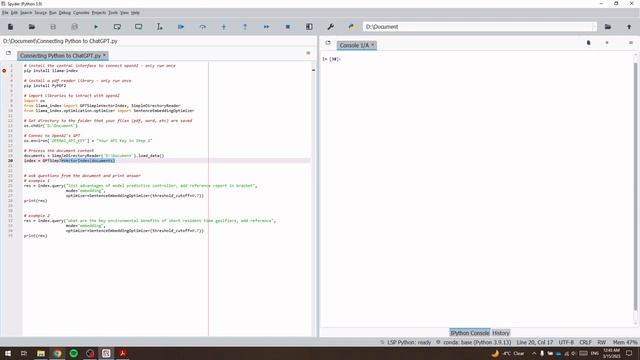Open the File menu
This screenshot has height=360, width=640.
coord(5,13)
